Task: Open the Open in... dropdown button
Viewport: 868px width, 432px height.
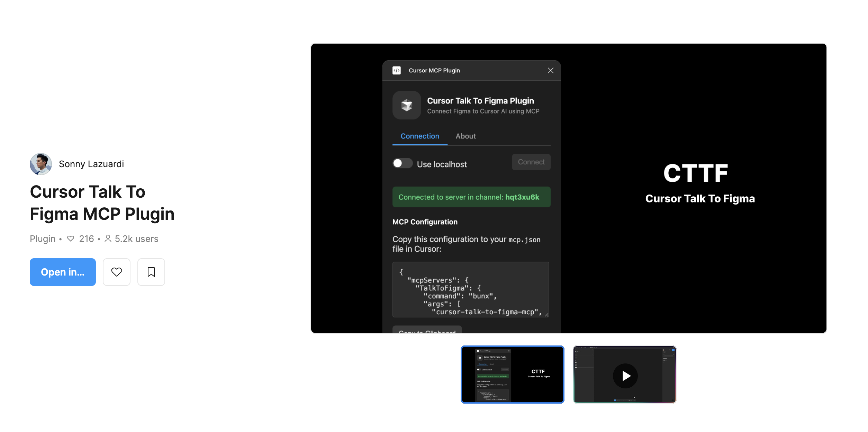Action: click(63, 272)
